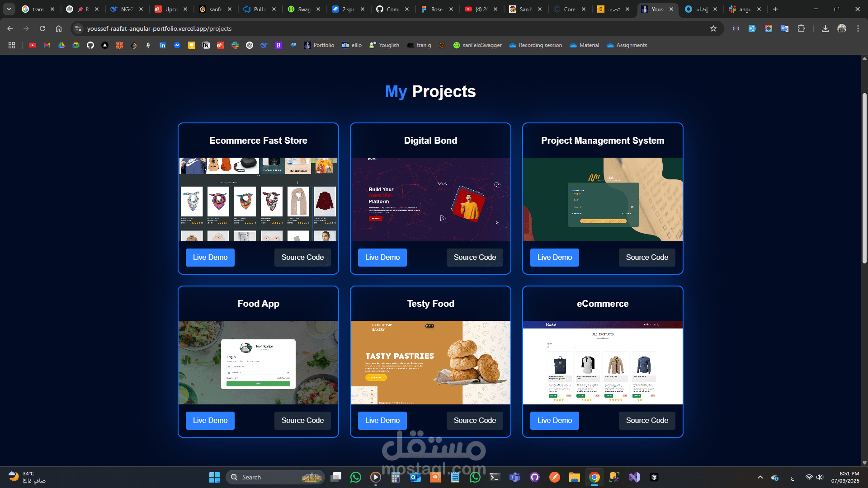Bookmark this page with the star icon
868x488 pixels.
click(x=713, y=28)
